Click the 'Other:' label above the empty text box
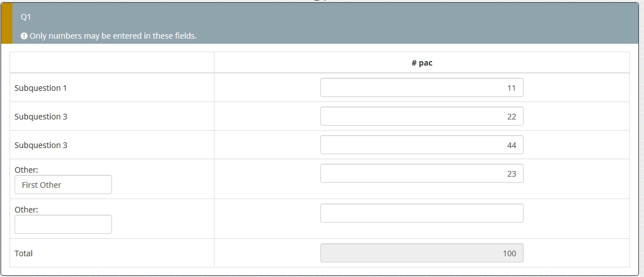644x277 pixels. point(26,209)
